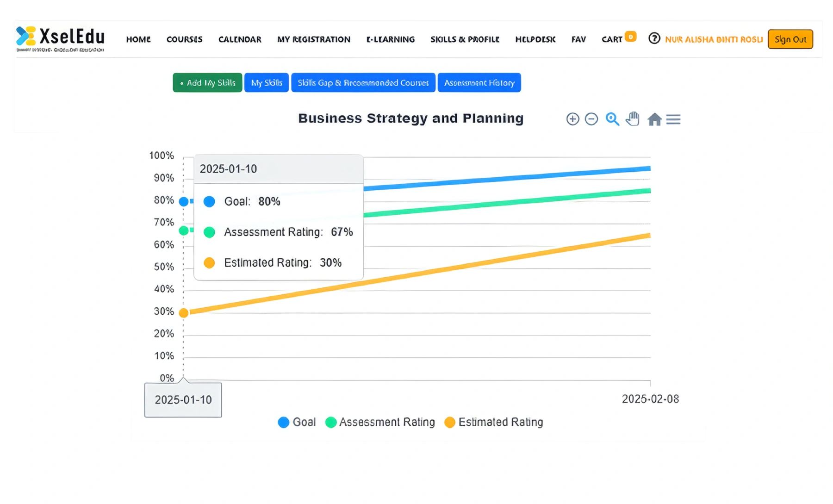833x504 pixels.
Task: Click the chart zoom in plus icon
Action: 572,119
